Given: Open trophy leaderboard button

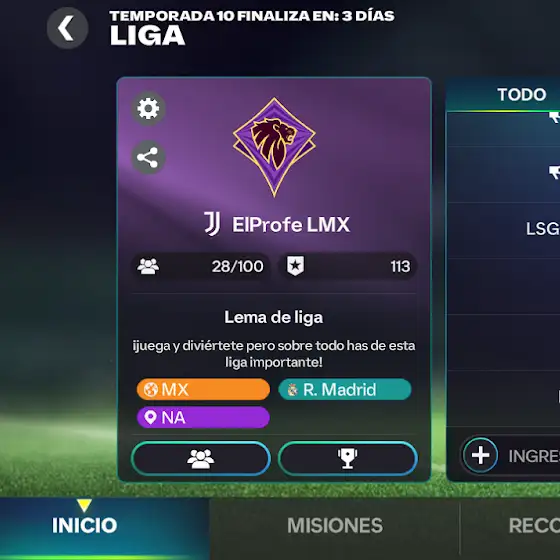Looking at the screenshot, I should point(348,459).
